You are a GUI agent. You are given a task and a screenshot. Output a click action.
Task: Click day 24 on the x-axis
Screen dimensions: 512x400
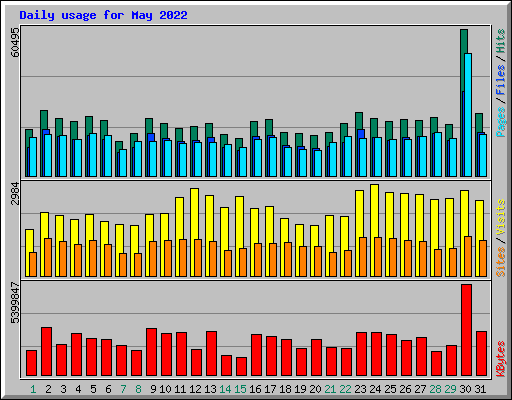click(375, 389)
